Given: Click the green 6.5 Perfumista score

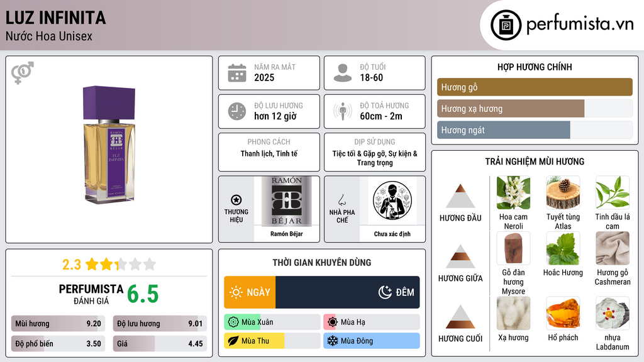Looking at the screenshot, I should click(x=143, y=294).
